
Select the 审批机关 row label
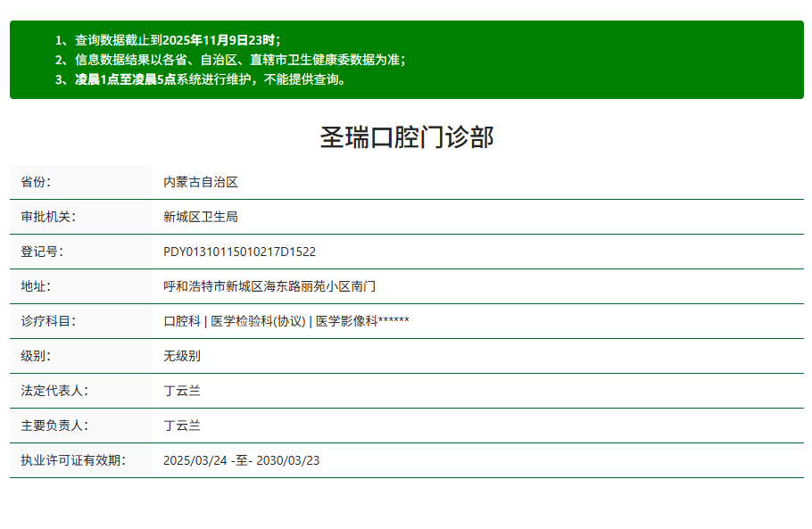click(x=43, y=216)
